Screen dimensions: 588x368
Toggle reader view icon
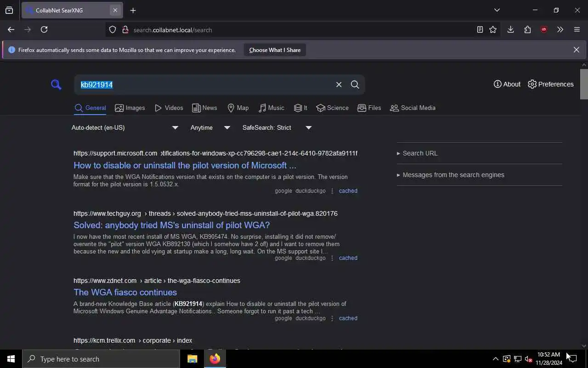pos(480,29)
